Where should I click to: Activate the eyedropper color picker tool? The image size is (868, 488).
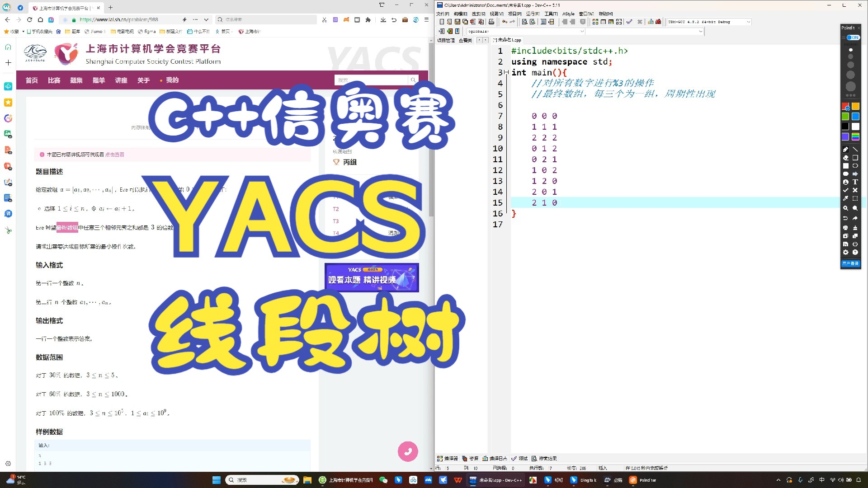coord(845,198)
